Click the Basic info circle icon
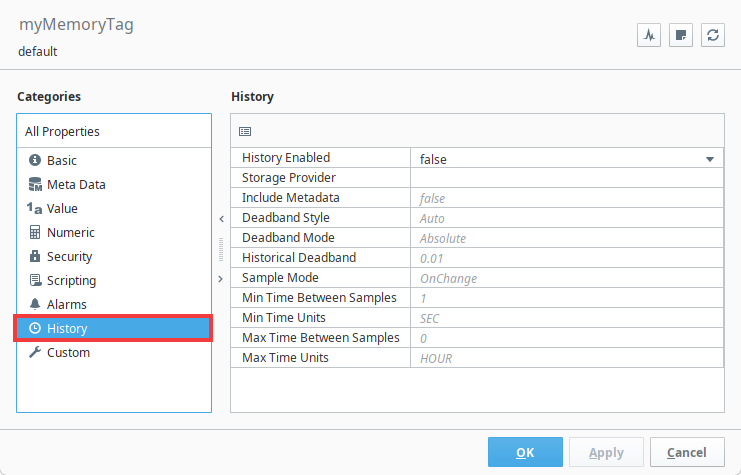741x475 pixels. coord(35,160)
